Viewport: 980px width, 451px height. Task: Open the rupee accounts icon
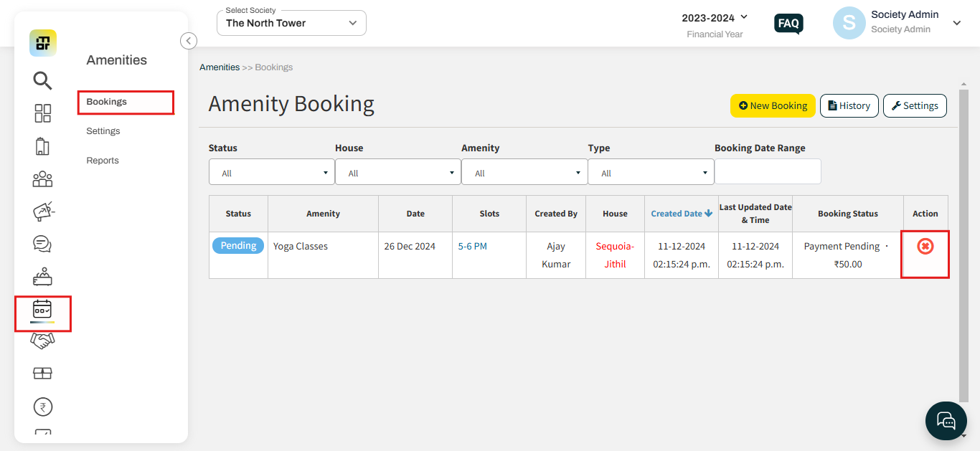click(43, 407)
